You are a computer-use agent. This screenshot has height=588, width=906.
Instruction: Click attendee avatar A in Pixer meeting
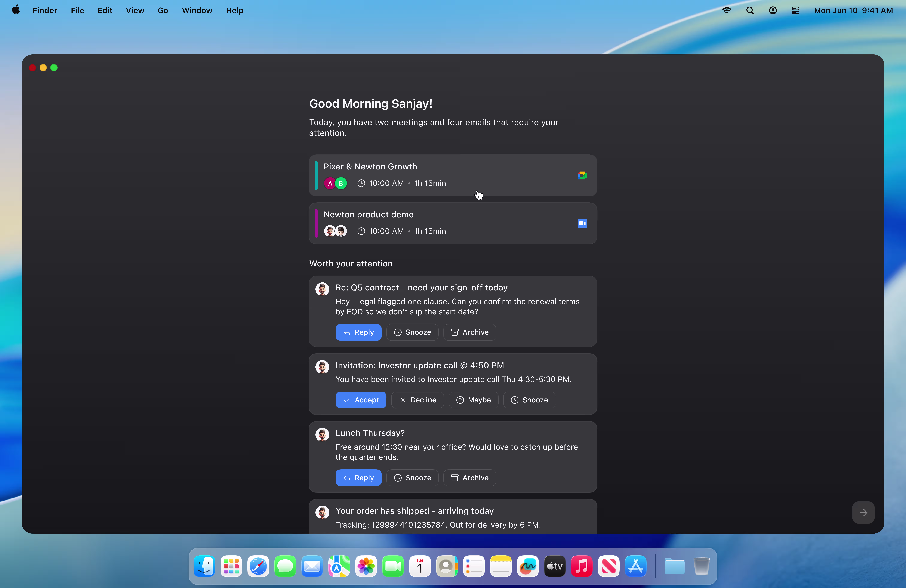330,183
